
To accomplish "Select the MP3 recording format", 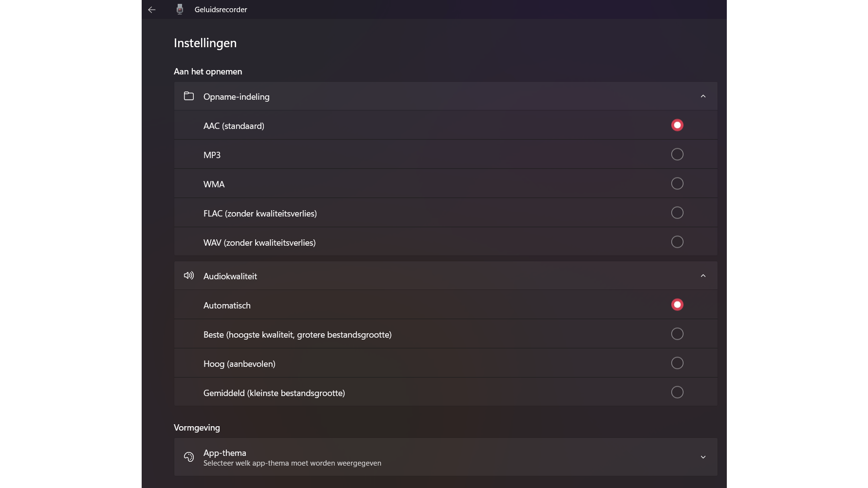I will pyautogui.click(x=677, y=155).
